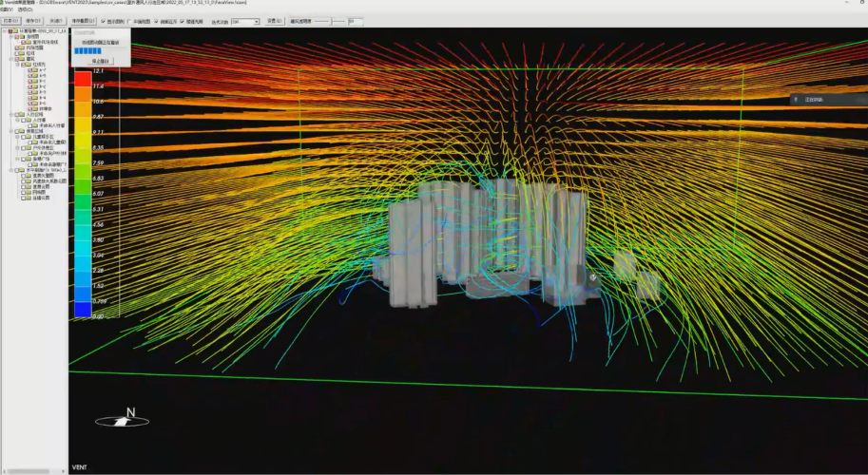Click the numeric input field after toolbar slider
The image size is (868, 475).
(357, 21)
